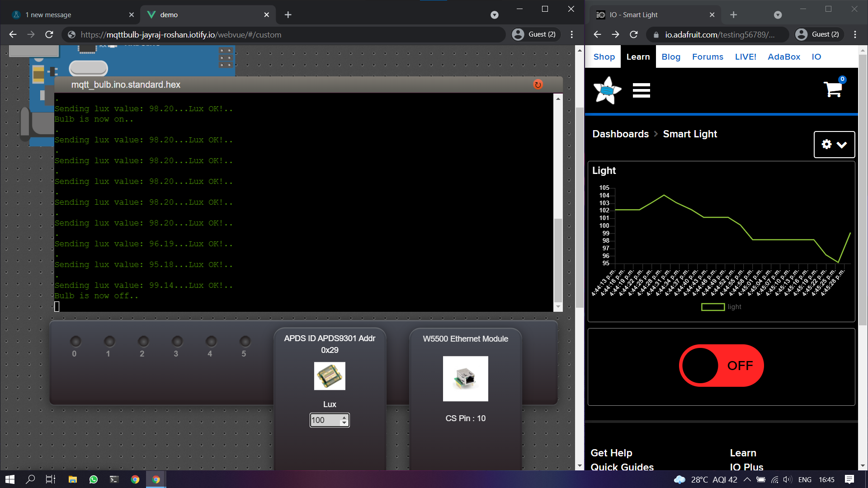Image resolution: width=868 pixels, height=488 pixels.
Task: Click the Adafruit page vertical scrollbar
Action: click(863, 190)
